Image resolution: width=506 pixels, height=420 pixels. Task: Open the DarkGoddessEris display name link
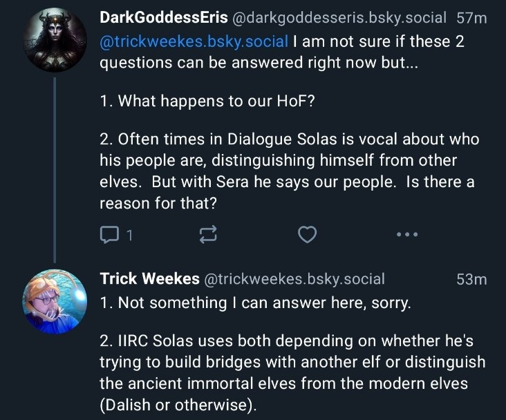pyautogui.click(x=164, y=17)
